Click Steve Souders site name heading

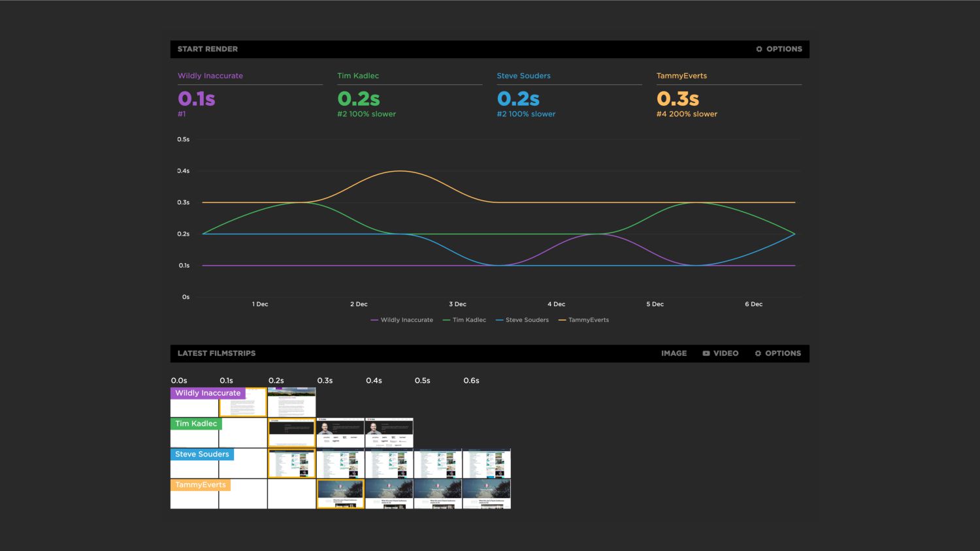click(x=523, y=76)
